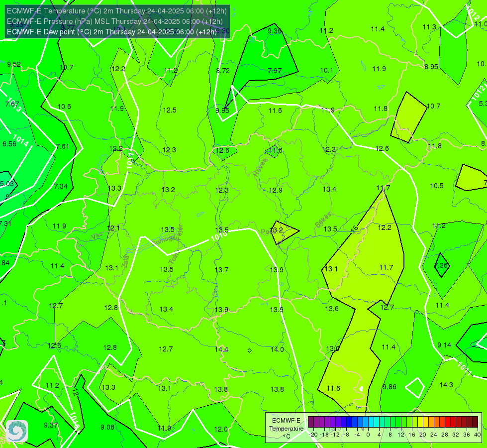
Task: Click the temperature value 13.0
Action: pos(333,348)
